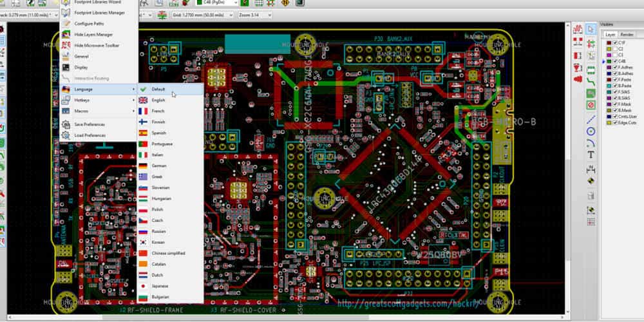644x322 pixels.
Task: Select English language option
Action: coord(170,100)
